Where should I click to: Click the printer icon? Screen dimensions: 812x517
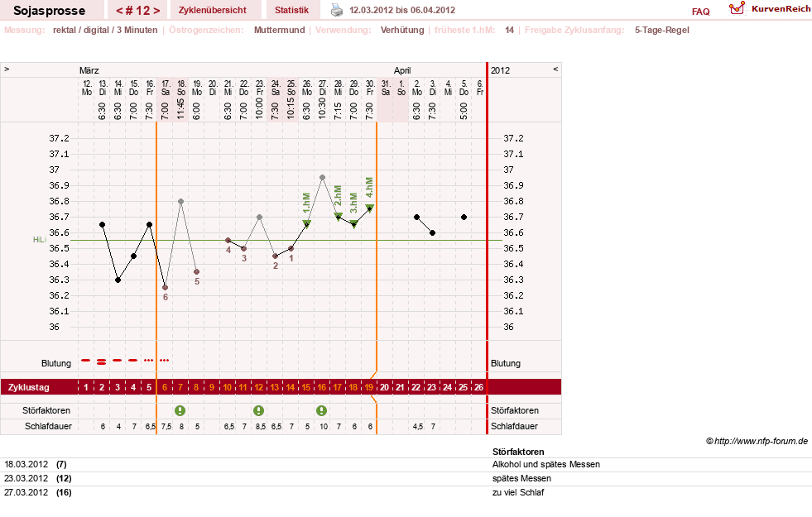point(337,10)
